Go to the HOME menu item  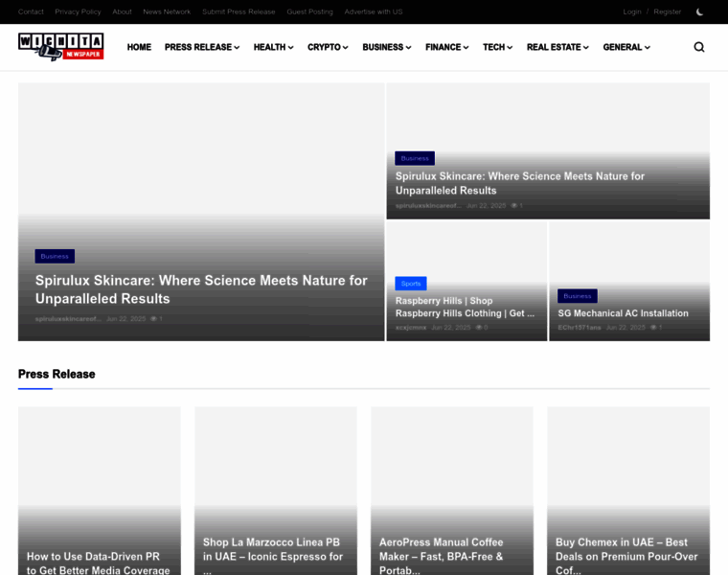pyautogui.click(x=139, y=47)
